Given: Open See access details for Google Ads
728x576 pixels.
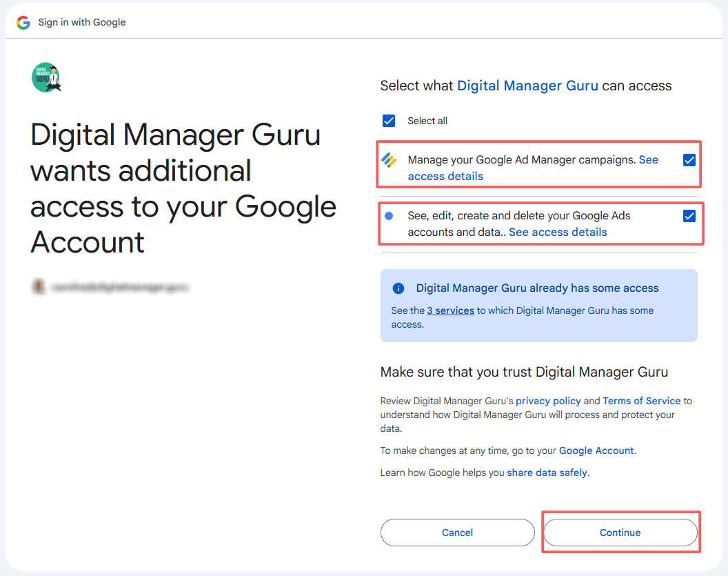Looking at the screenshot, I should point(558,232).
